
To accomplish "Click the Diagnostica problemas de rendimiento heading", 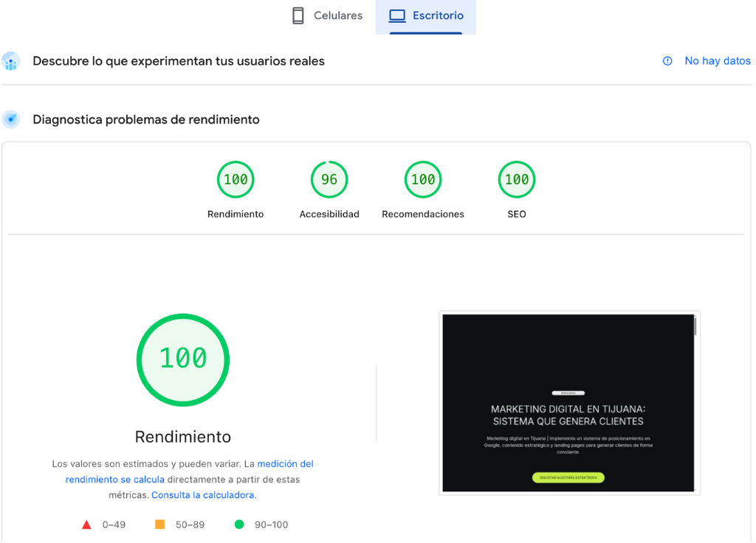I will [x=146, y=120].
